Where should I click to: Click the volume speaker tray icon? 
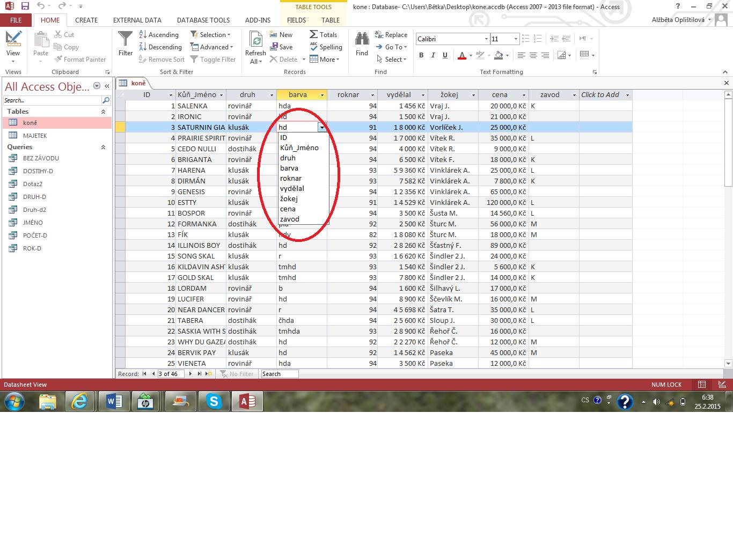(656, 402)
